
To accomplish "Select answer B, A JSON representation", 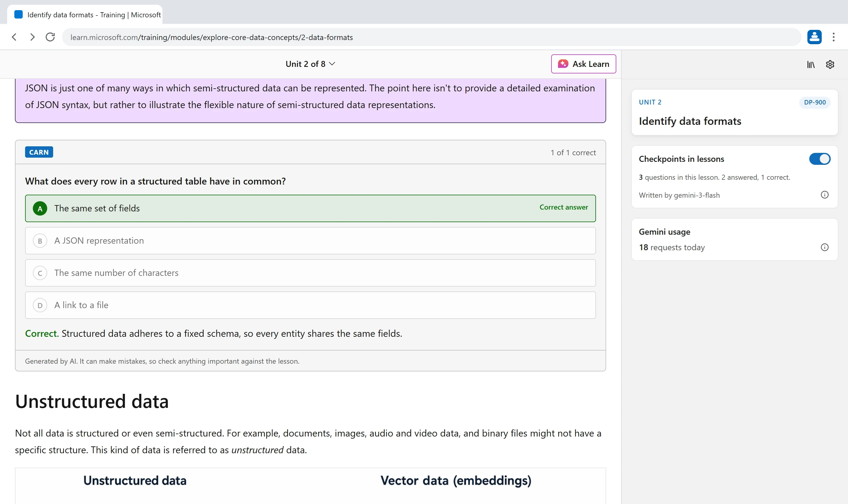I will (x=310, y=241).
